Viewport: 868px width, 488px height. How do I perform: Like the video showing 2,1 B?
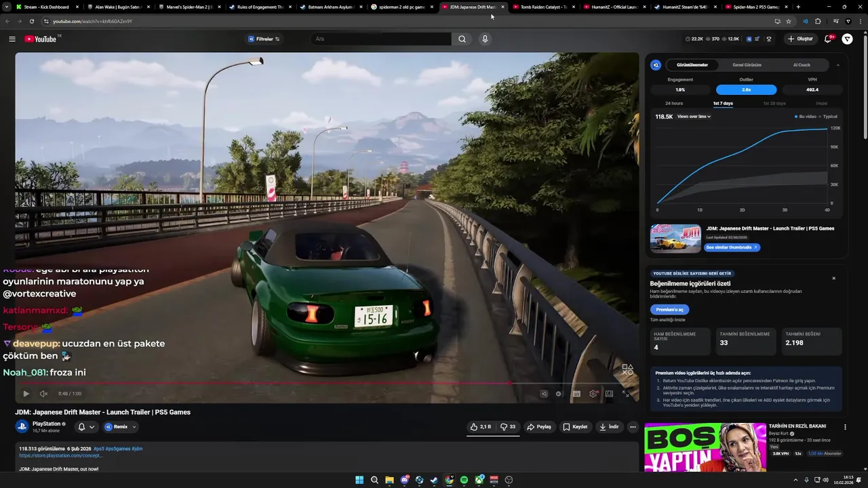coord(481,427)
